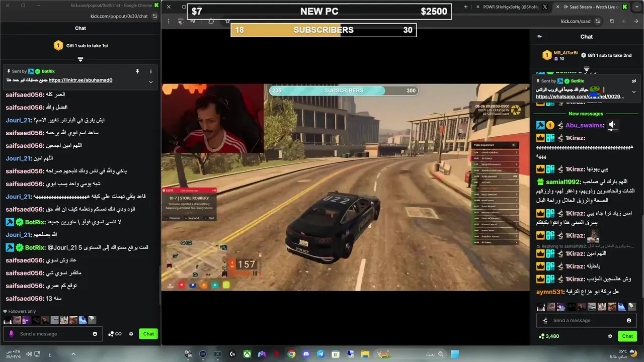The width and height of the screenshot is (644, 362).
Task: Close the Saad Stream tab
Action: coord(557,7)
